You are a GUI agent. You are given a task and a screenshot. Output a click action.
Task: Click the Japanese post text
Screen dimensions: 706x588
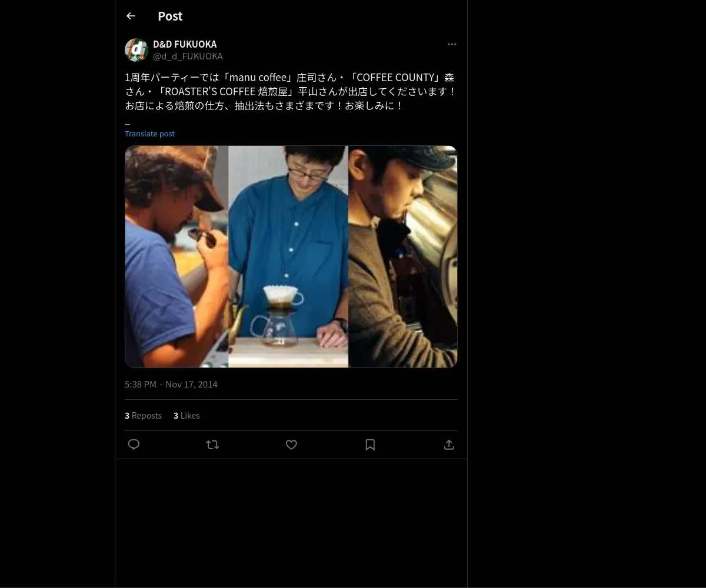pos(291,92)
